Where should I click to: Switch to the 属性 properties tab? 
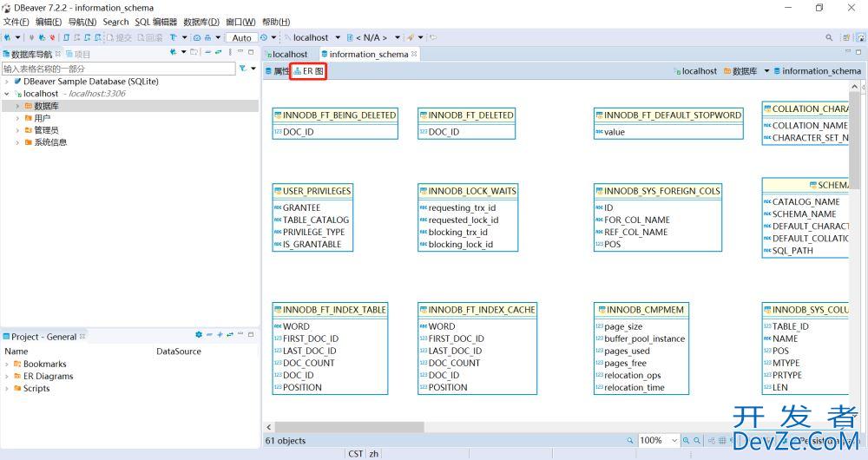[x=278, y=71]
